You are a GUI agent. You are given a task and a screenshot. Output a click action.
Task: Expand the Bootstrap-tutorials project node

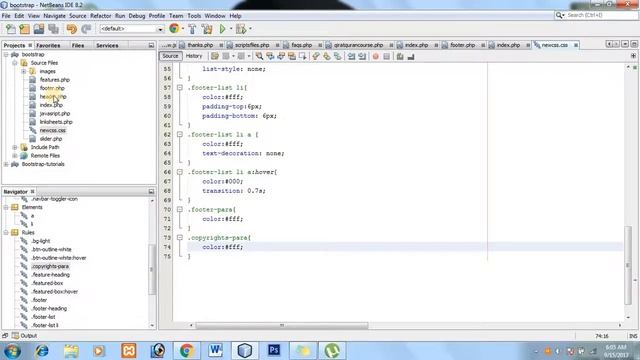click(6, 164)
